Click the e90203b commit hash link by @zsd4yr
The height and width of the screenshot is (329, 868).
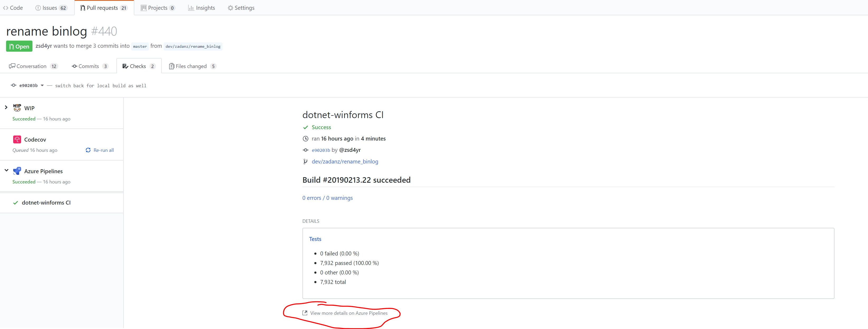[320, 150]
